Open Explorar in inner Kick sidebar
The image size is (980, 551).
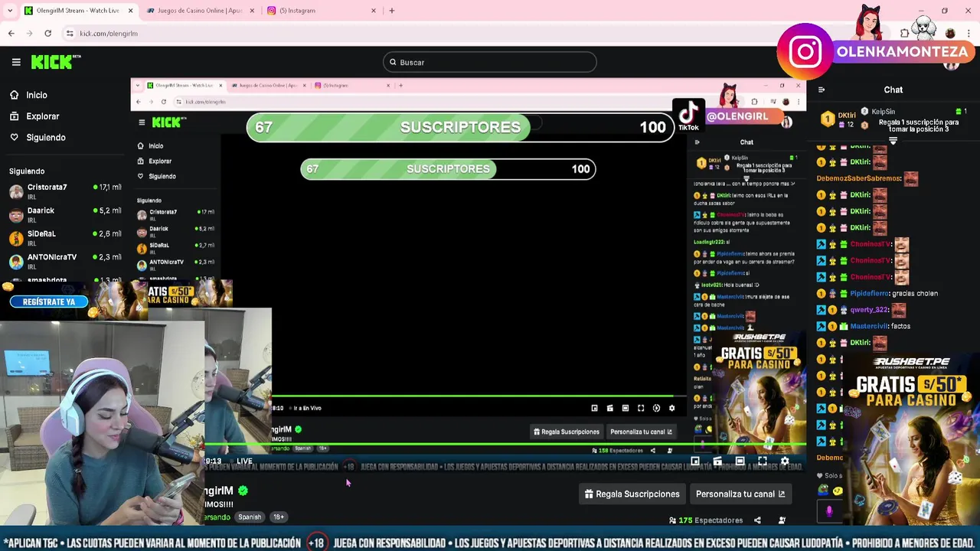pos(154,161)
